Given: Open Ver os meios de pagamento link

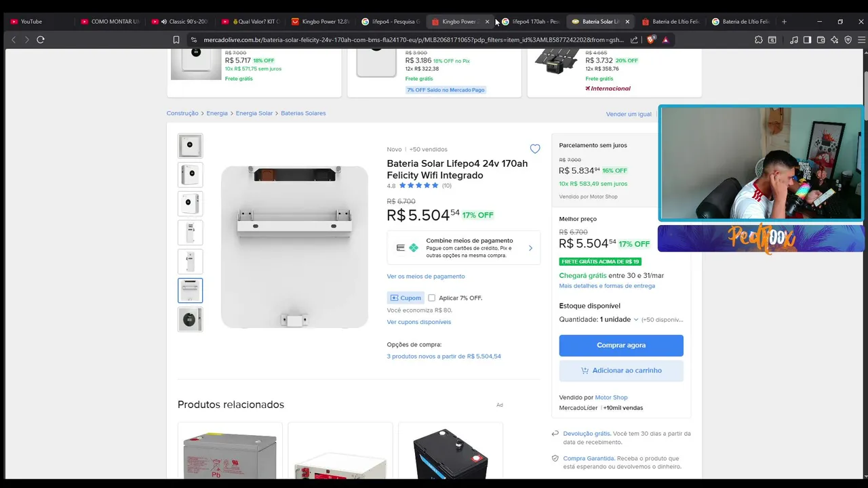Looking at the screenshot, I should click(x=426, y=277).
